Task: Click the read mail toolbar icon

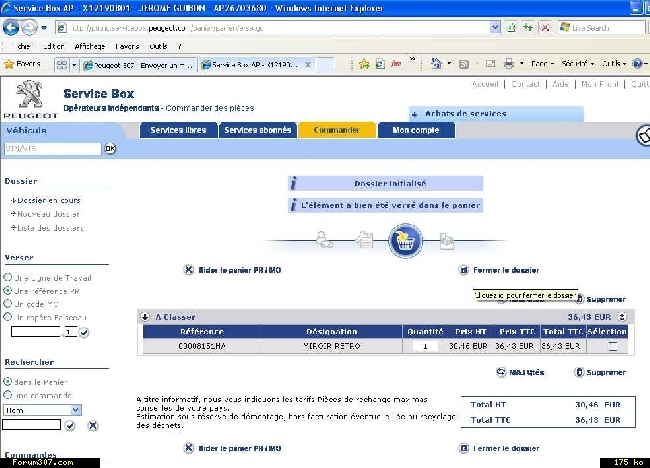Action: 490,63
